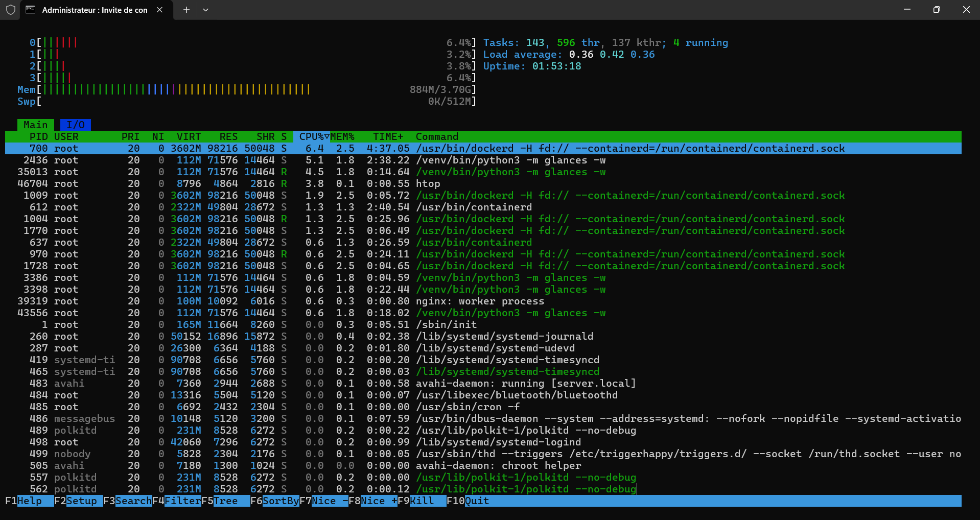The width and height of the screenshot is (980, 520).
Task: Select process row PID 970
Action: [483, 254]
